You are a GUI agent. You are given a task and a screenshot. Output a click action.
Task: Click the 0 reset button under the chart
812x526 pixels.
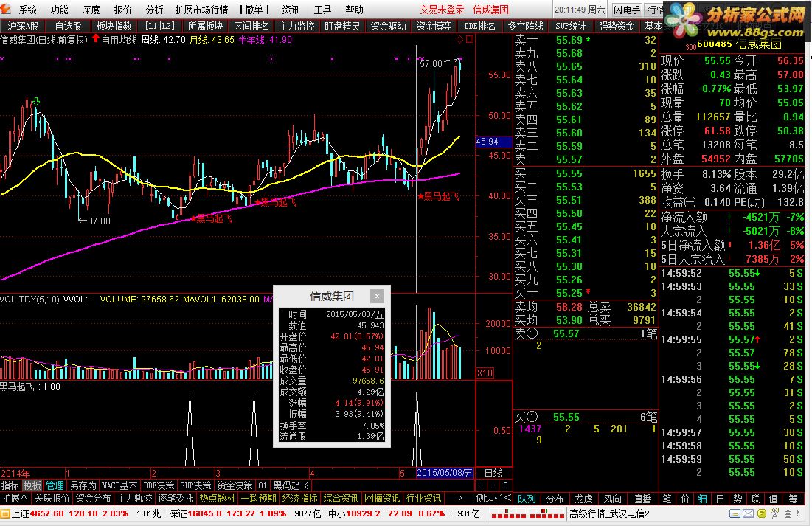(505, 485)
